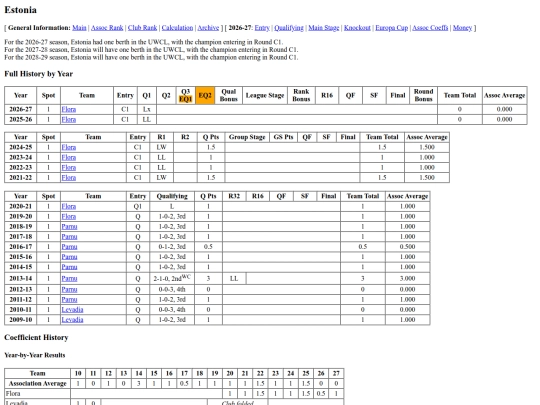
Task: Click the 2024-25 year cell
Action: click(x=21, y=147)
